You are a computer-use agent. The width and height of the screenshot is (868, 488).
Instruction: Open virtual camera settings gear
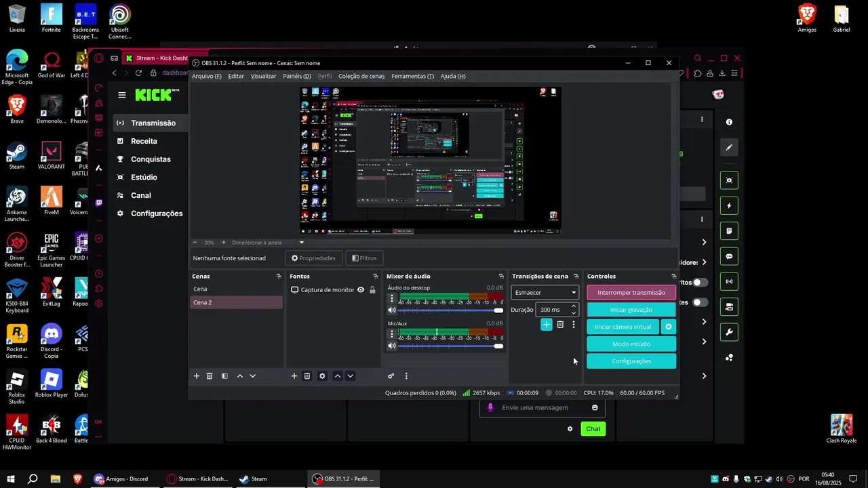(669, 327)
